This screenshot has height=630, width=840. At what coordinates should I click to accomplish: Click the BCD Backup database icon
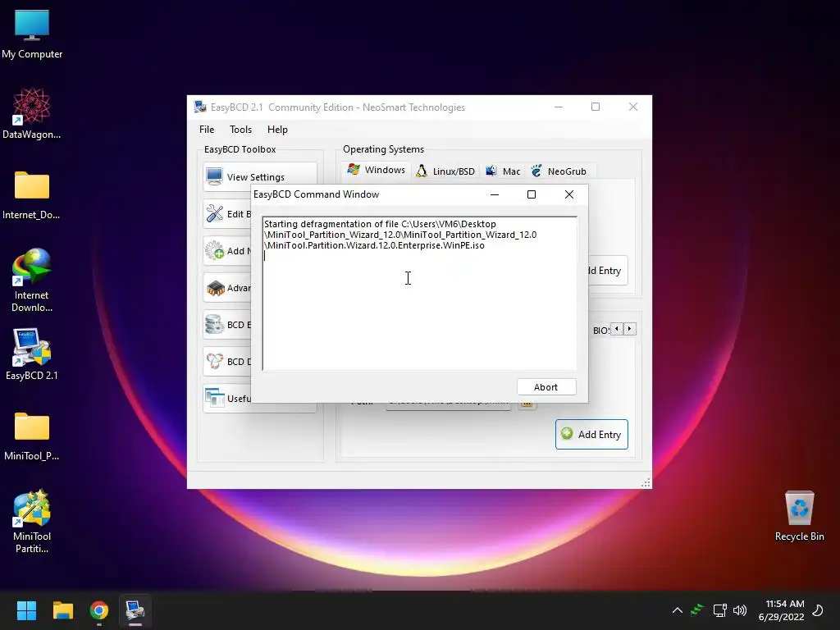pos(215,324)
